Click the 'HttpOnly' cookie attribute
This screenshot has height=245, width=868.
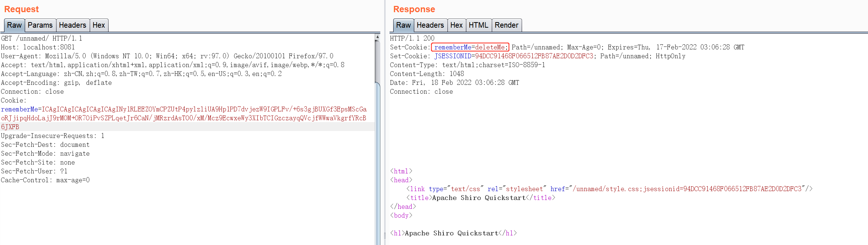pos(670,56)
